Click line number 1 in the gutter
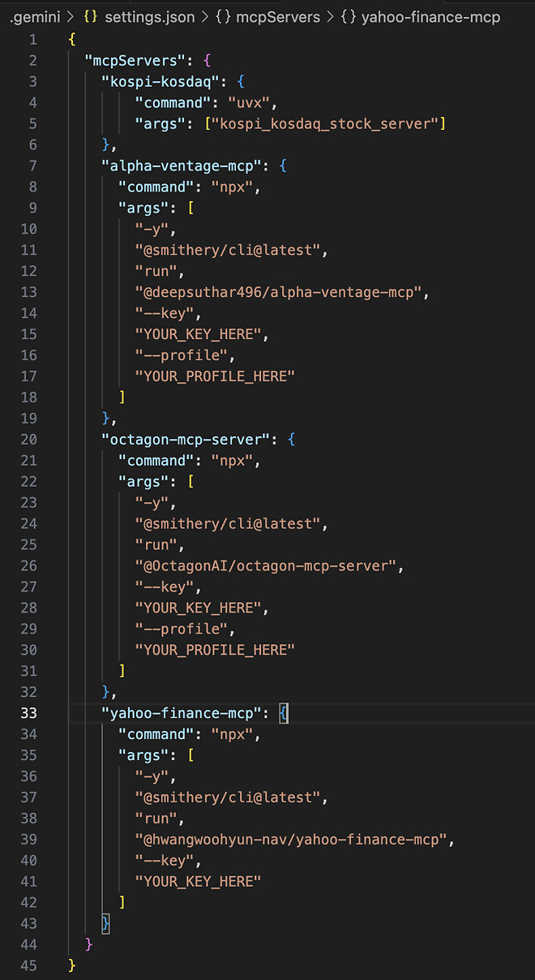This screenshot has height=980, width=535. pyautogui.click(x=33, y=39)
